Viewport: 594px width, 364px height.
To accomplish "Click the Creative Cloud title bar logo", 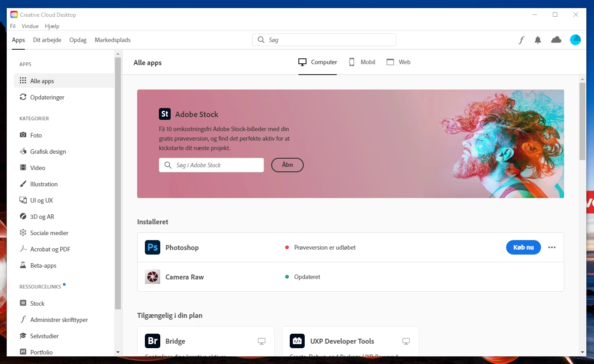I will [14, 14].
